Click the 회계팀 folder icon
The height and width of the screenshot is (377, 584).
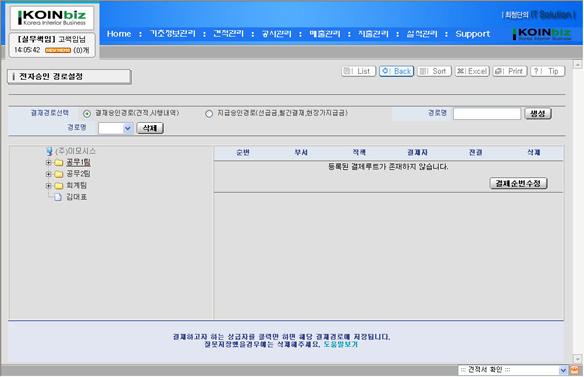(x=58, y=186)
